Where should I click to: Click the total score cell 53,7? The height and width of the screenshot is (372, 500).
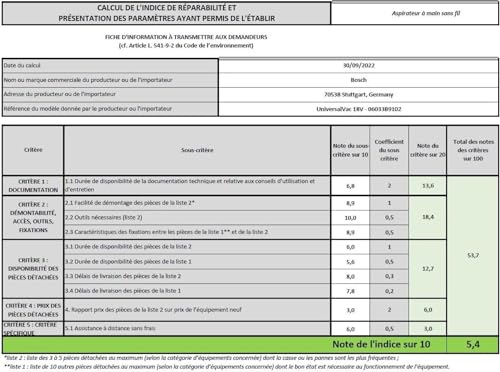click(473, 256)
